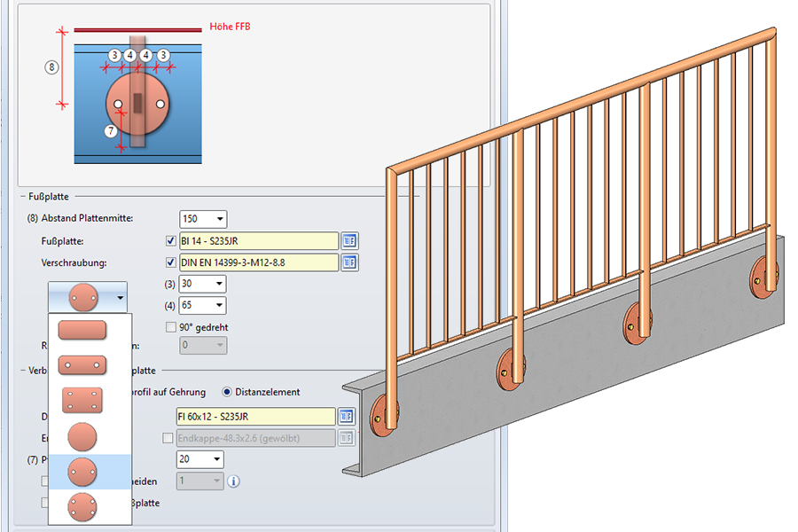Choose rectangular plate with two holes

[82, 364]
